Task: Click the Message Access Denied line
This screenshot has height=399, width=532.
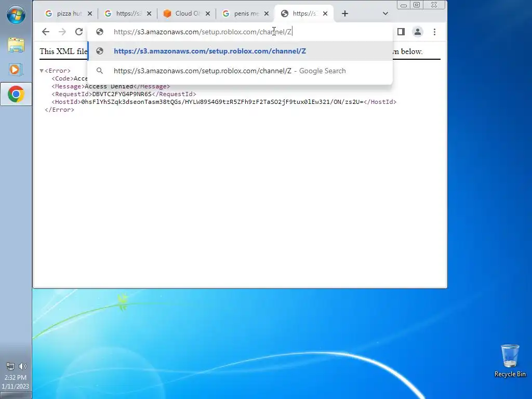Action: (x=111, y=86)
